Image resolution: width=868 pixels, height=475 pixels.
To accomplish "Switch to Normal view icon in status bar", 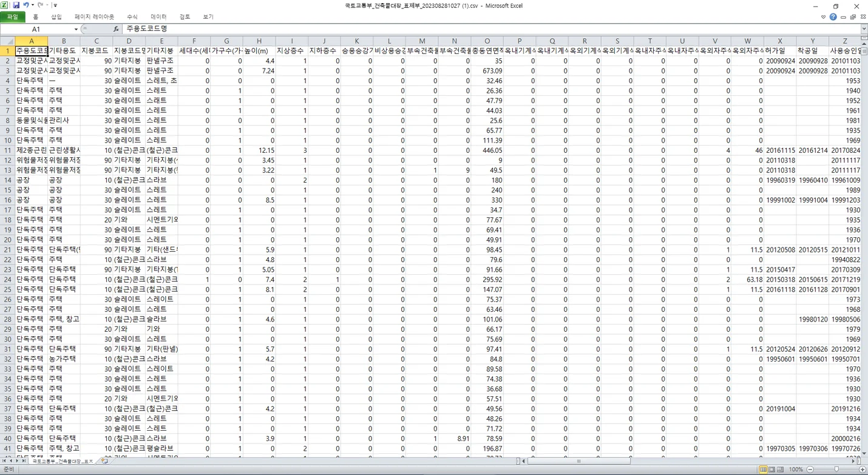I will (763, 470).
